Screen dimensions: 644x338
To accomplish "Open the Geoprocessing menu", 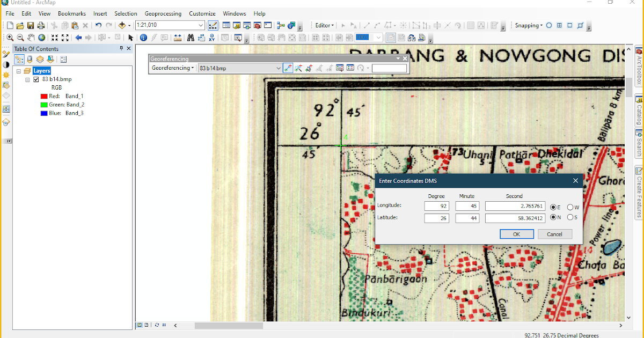I will coord(163,13).
